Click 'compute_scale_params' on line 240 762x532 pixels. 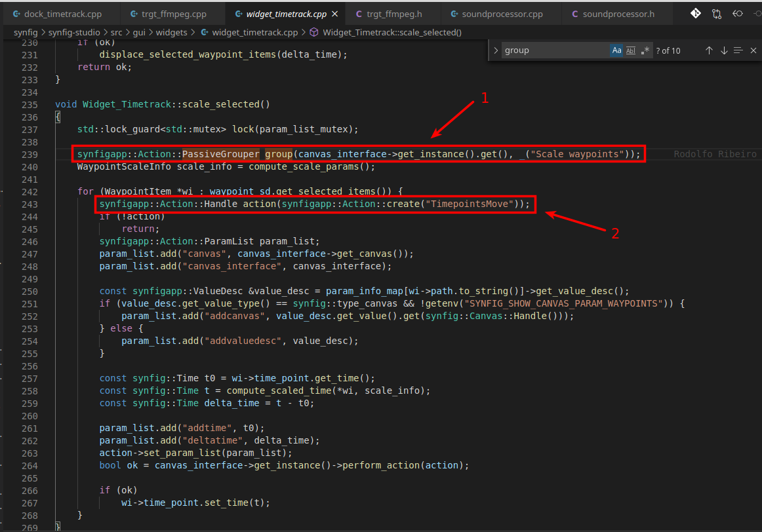tap(304, 166)
